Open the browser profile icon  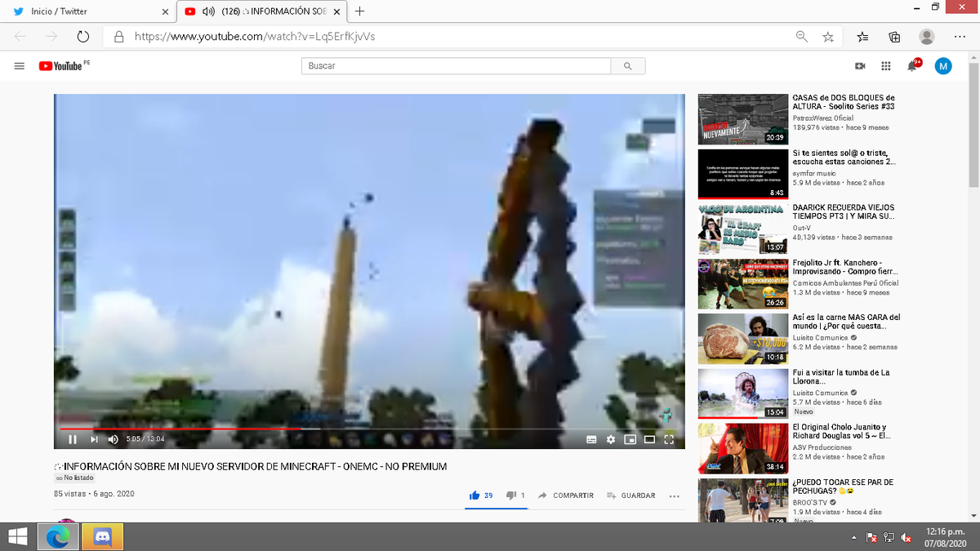[x=927, y=37]
